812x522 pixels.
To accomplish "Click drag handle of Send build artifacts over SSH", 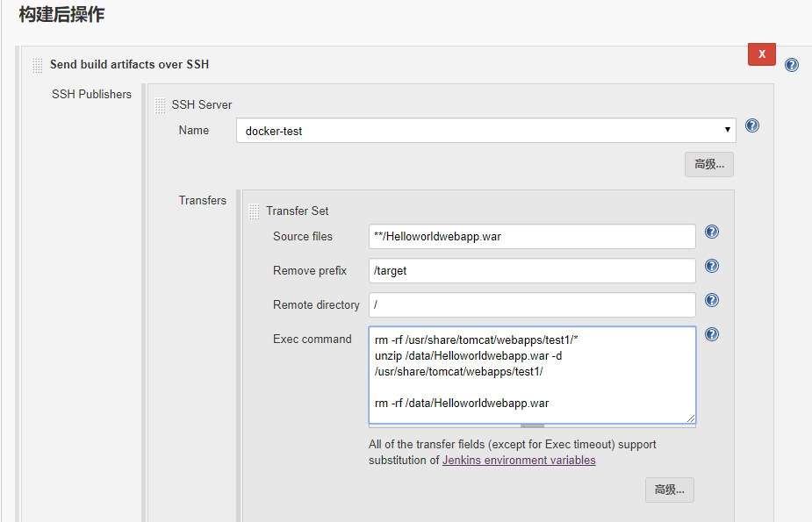I will coord(37,65).
